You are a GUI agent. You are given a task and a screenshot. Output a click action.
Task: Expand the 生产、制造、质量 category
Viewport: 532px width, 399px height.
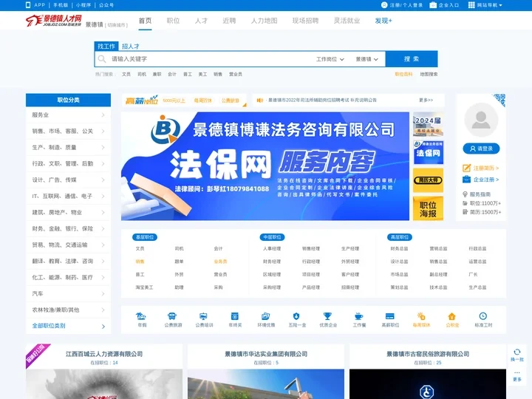pyautogui.click(x=68, y=147)
